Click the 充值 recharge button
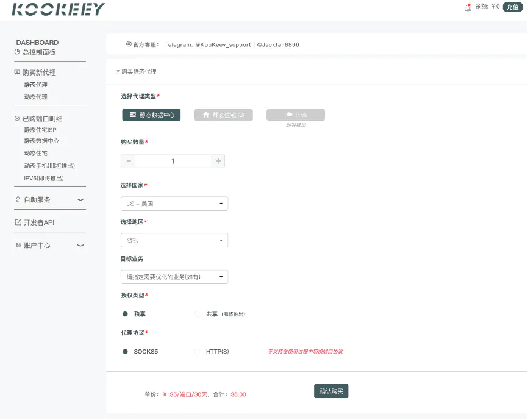Screen dimensions: 528x420 [513, 7]
